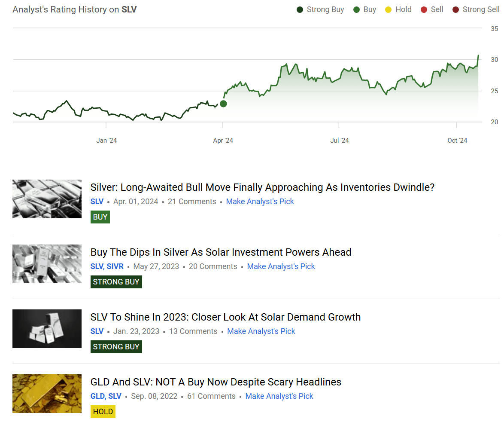Toggle the red Sell legend dot
Screen dimensions: 504x428
[x=424, y=9]
